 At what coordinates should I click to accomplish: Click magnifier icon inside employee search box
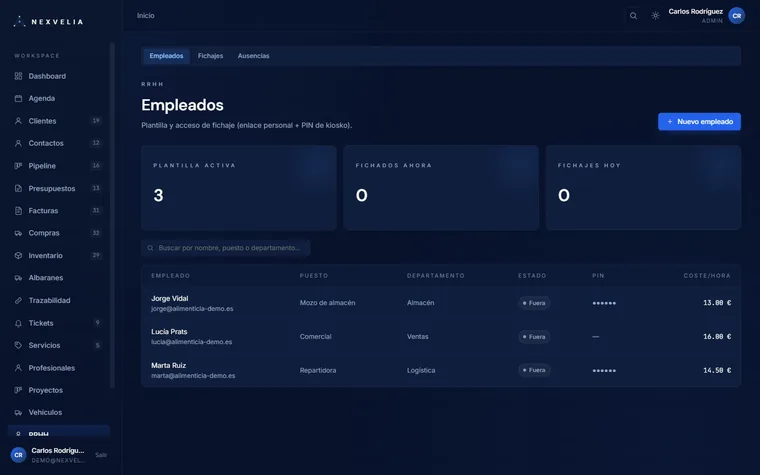(x=150, y=248)
